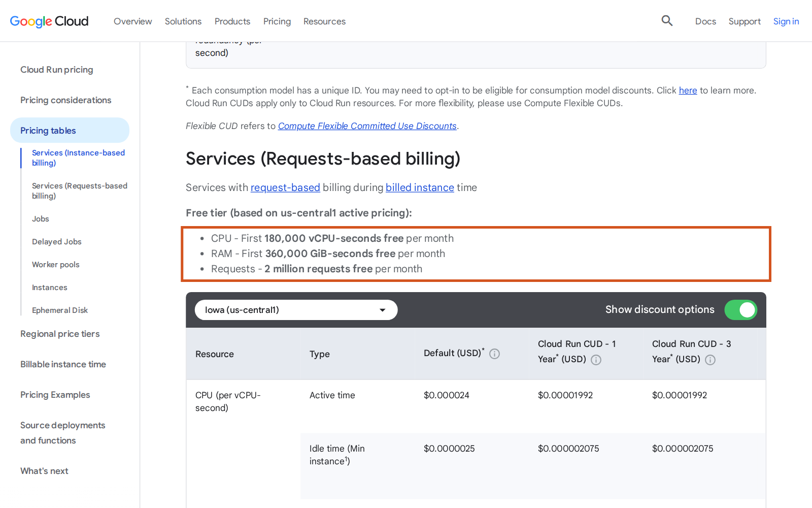Open the Iowa (us-central1) region dropdown
The image size is (812, 508).
296,310
